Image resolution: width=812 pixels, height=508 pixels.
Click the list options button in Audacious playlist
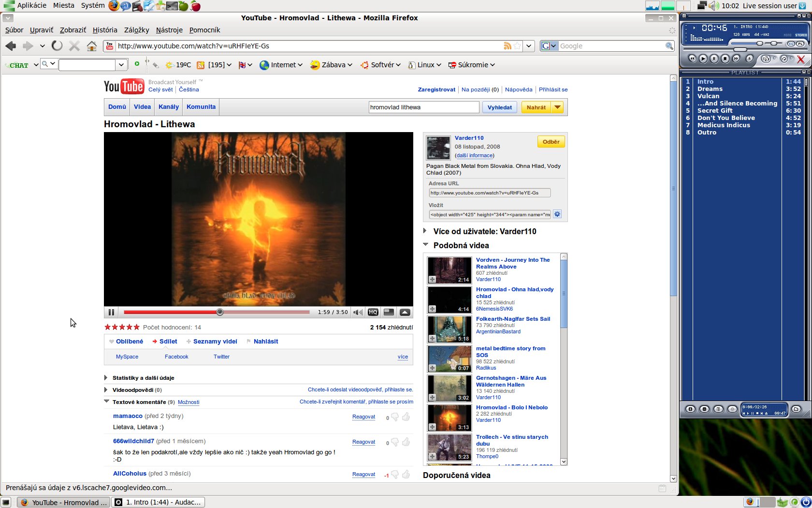click(x=718, y=409)
